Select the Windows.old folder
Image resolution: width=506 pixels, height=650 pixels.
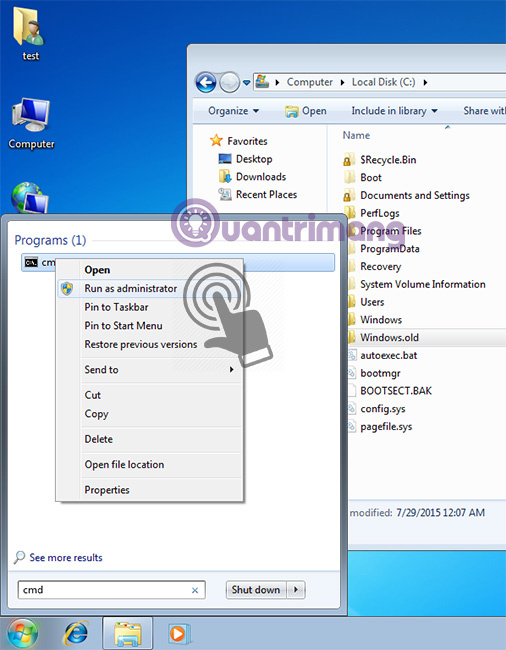(x=381, y=337)
